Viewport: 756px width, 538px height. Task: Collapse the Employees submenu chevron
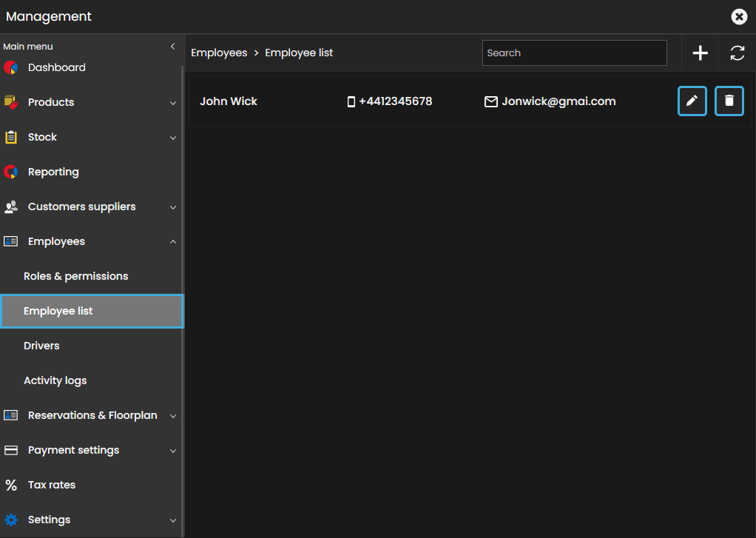[173, 241]
